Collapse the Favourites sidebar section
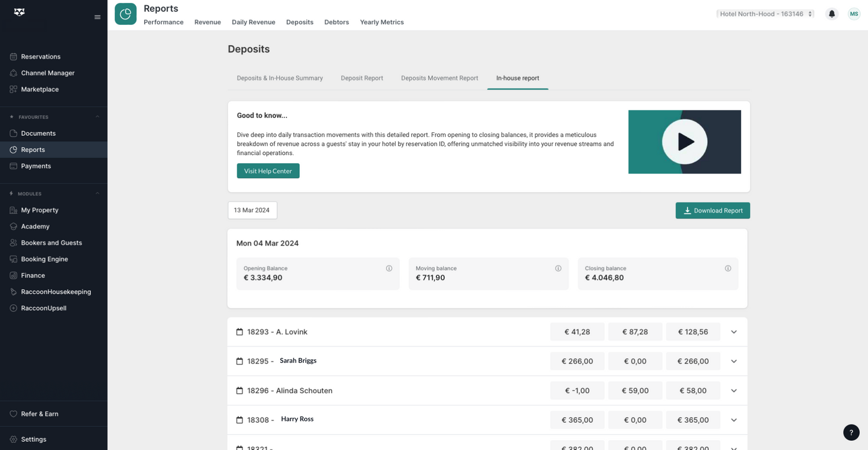This screenshot has width=868, height=450. point(97,117)
